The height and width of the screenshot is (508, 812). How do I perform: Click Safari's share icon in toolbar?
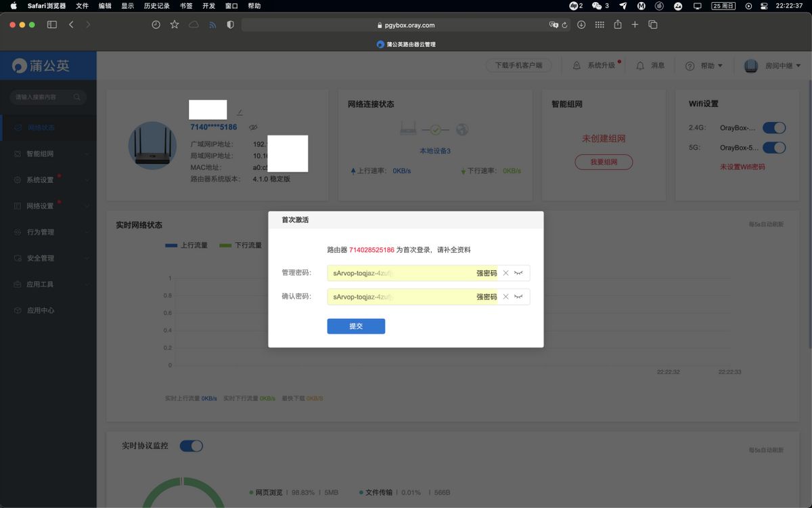pyautogui.click(x=617, y=24)
